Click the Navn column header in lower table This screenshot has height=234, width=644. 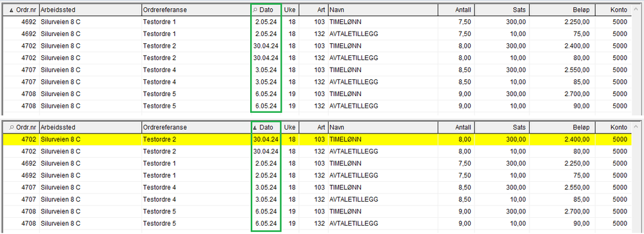tap(383, 127)
